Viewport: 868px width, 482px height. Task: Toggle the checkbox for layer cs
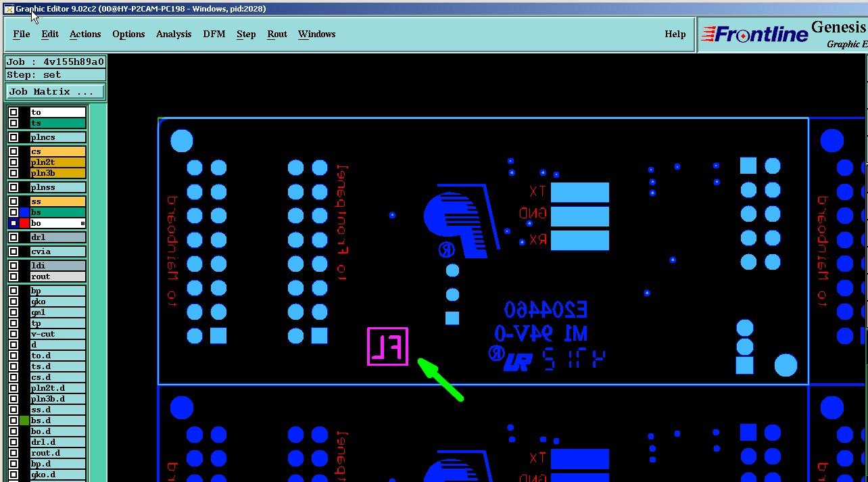point(14,151)
